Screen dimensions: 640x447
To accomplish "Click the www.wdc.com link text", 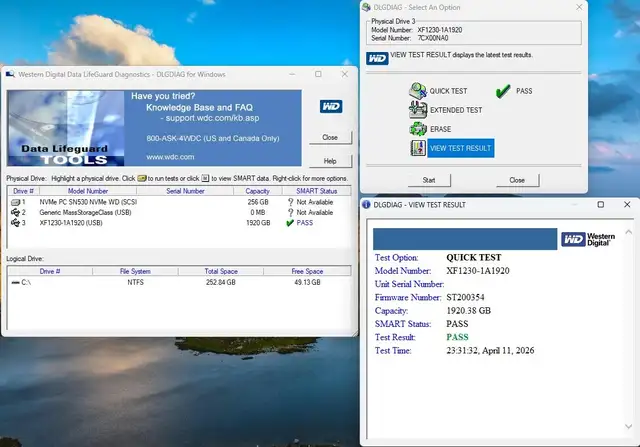I will click(x=170, y=157).
